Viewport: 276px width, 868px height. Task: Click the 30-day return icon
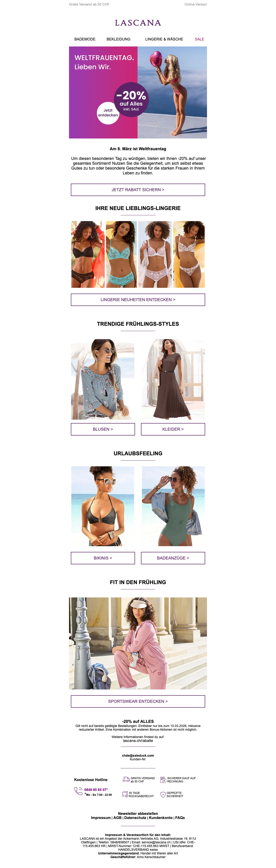pos(125,794)
